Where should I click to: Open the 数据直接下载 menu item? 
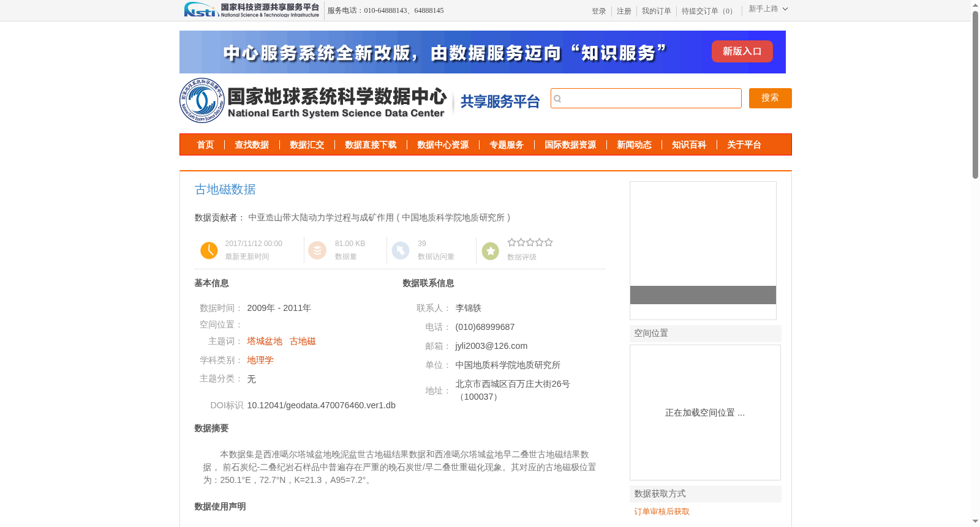click(x=371, y=145)
